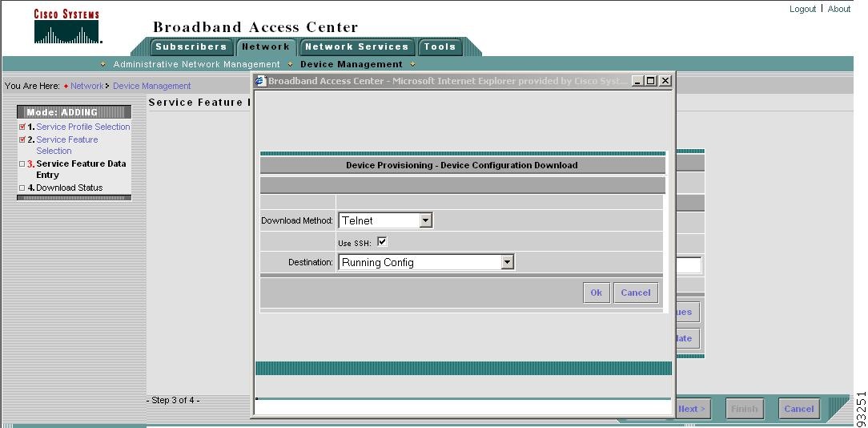The image size is (868, 428).
Task: Open the Download Method dropdown
Action: pos(385,220)
